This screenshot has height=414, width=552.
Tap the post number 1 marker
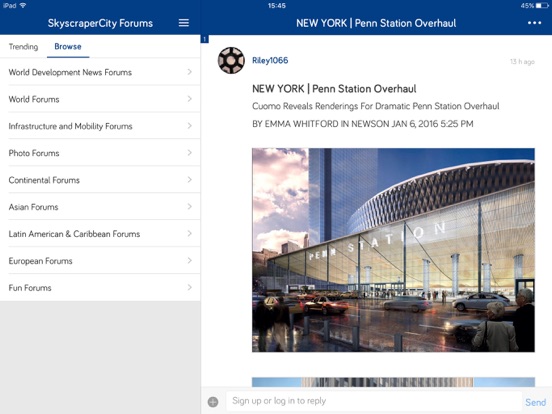point(205,39)
